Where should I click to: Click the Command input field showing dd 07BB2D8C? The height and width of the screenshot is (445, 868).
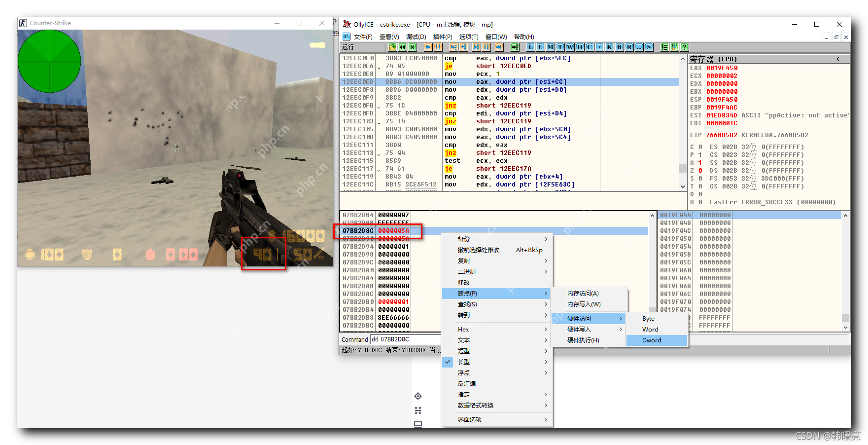(404, 339)
